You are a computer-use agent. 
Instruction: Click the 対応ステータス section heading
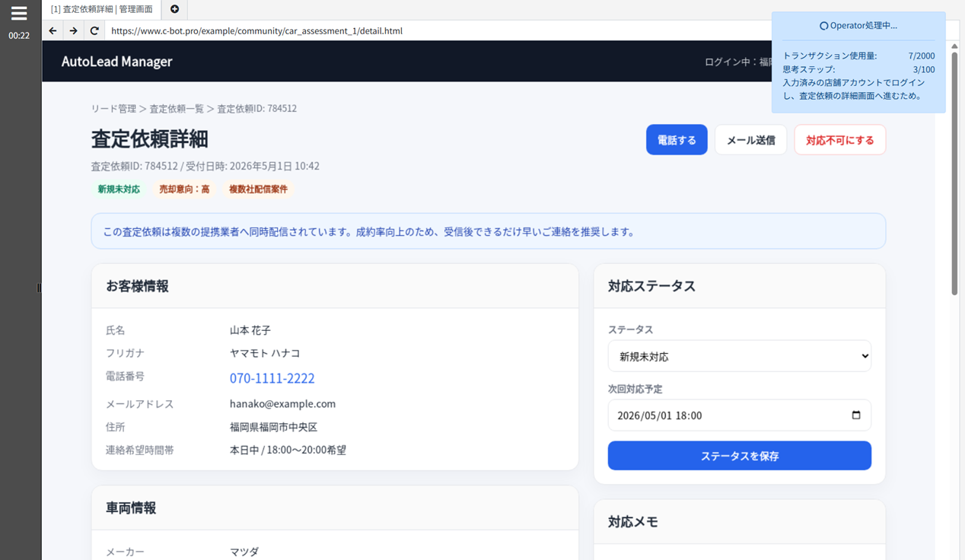(651, 286)
